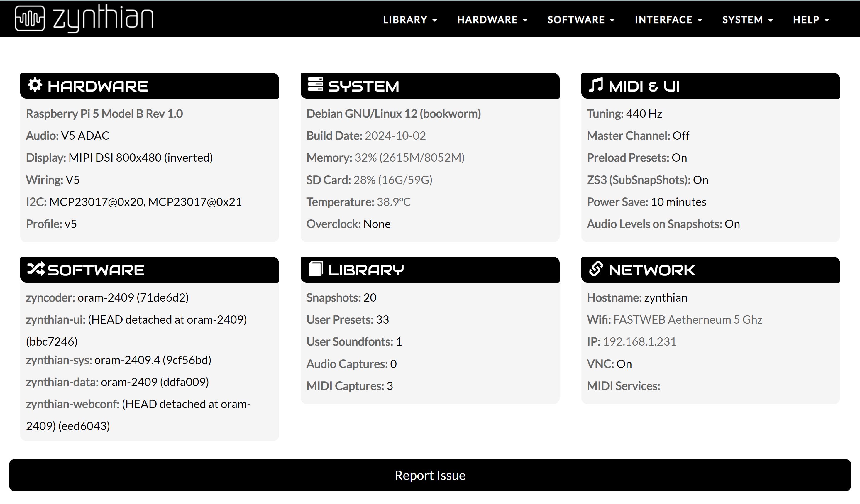Open the LIBRARY dropdown menu
The height and width of the screenshot is (504, 860).
(x=410, y=20)
